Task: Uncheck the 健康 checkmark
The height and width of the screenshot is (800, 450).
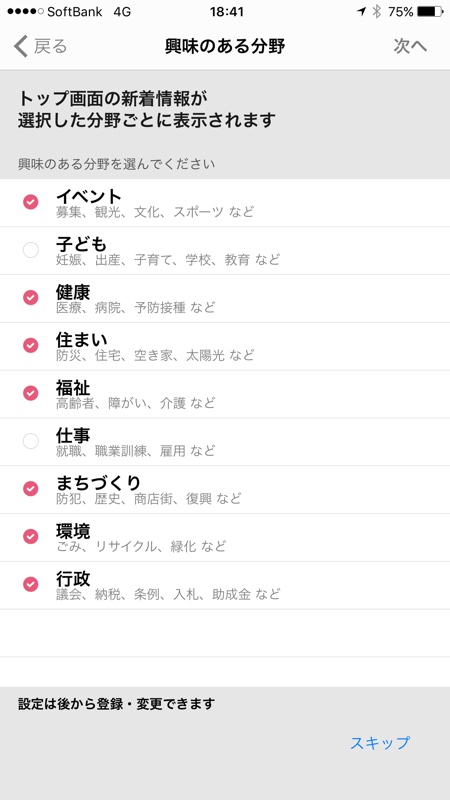Action: pos(31,297)
